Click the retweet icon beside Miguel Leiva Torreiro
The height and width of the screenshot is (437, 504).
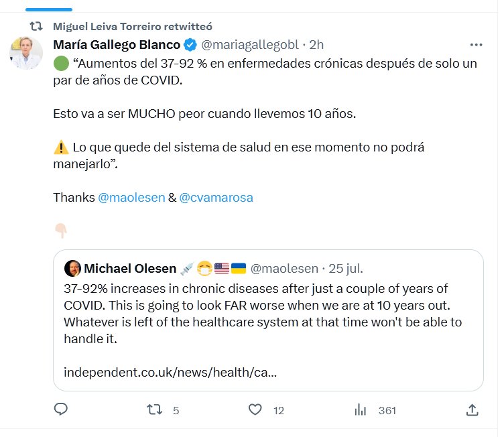(x=37, y=26)
